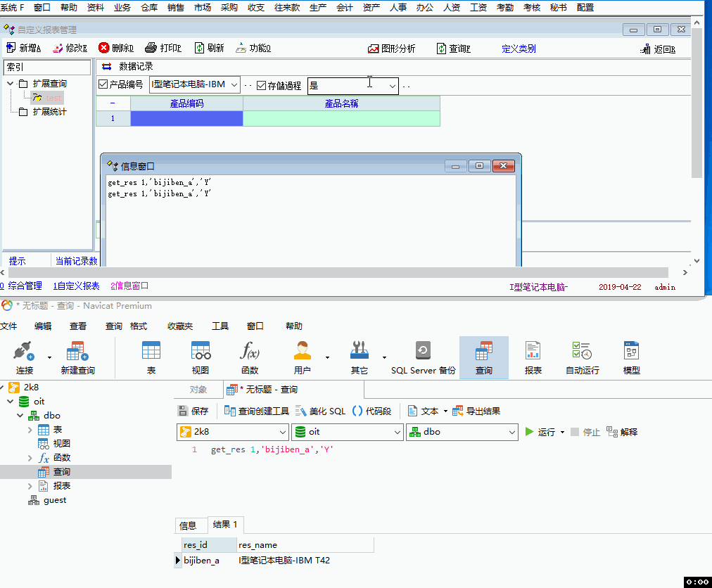Expand the 产品编号 value combo box
The image size is (712, 588).
pos(234,85)
